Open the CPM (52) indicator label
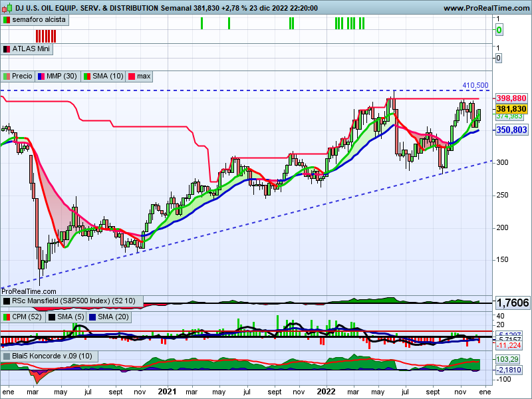Viewport: 532px width, 399px height. (x=27, y=317)
